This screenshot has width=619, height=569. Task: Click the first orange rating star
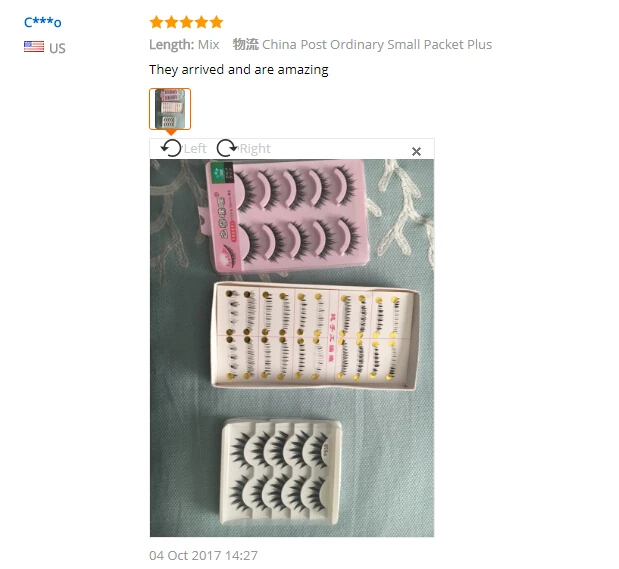tap(156, 22)
